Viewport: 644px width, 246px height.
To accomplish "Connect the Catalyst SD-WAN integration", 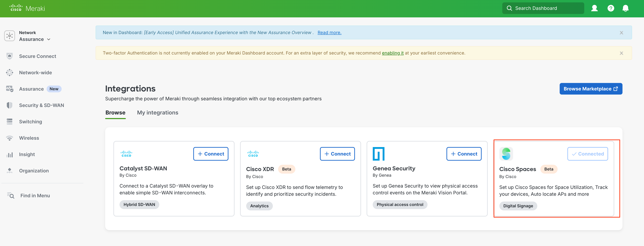I will [x=211, y=154].
